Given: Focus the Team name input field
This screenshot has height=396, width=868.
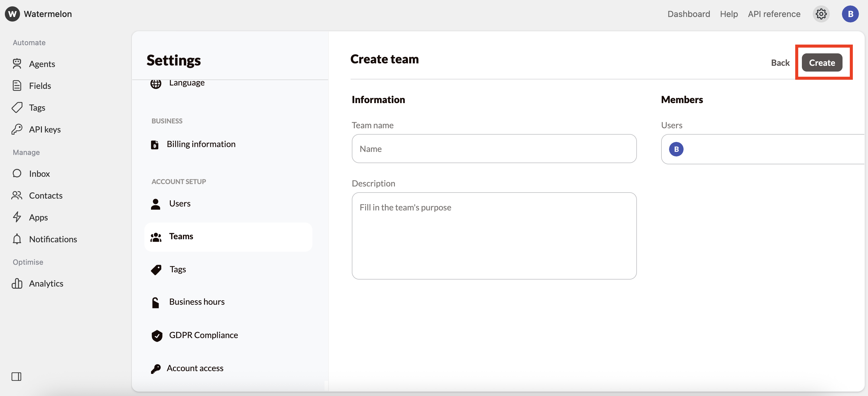Looking at the screenshot, I should pos(494,149).
